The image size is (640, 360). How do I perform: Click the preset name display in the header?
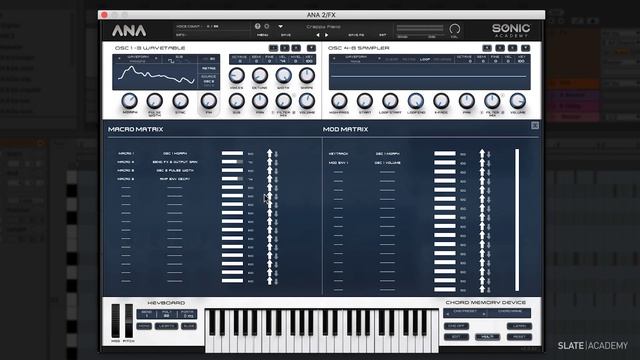click(323, 27)
